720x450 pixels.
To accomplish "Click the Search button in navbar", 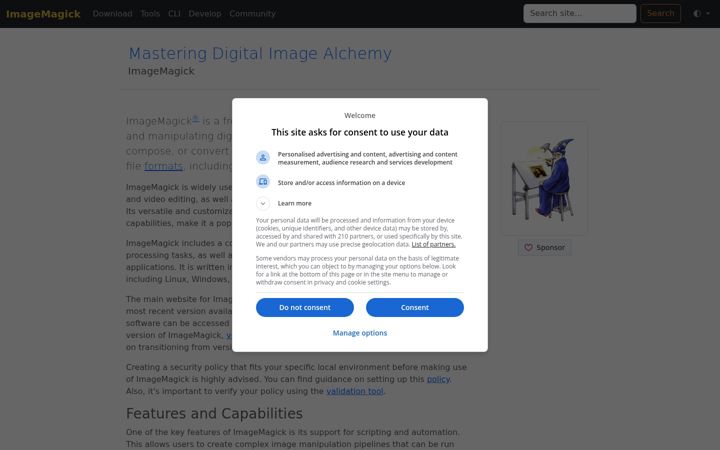I will 660,13.
